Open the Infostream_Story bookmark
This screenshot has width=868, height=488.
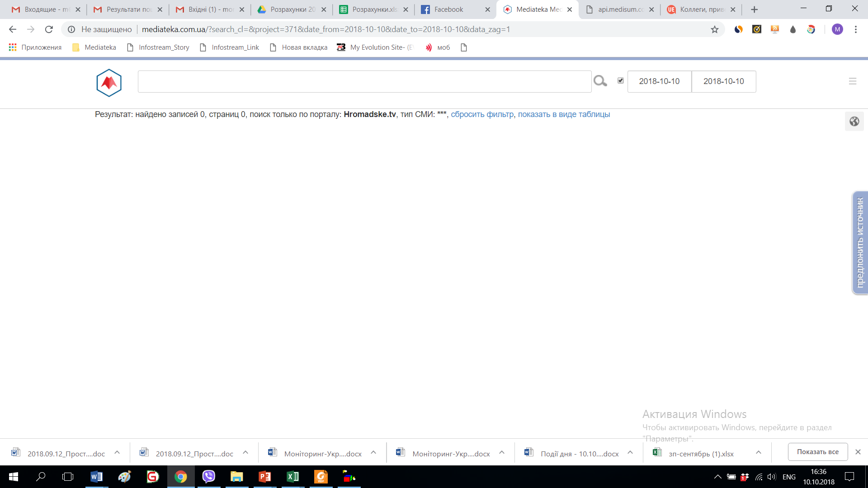(x=164, y=47)
